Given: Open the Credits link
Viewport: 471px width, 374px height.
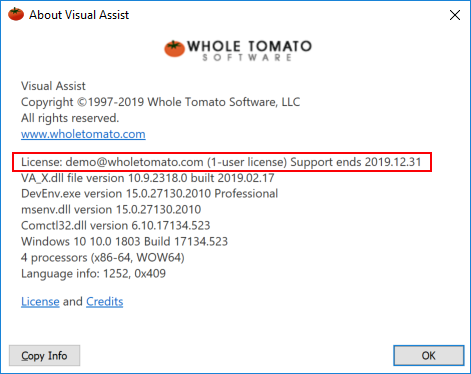Looking at the screenshot, I should point(105,301).
